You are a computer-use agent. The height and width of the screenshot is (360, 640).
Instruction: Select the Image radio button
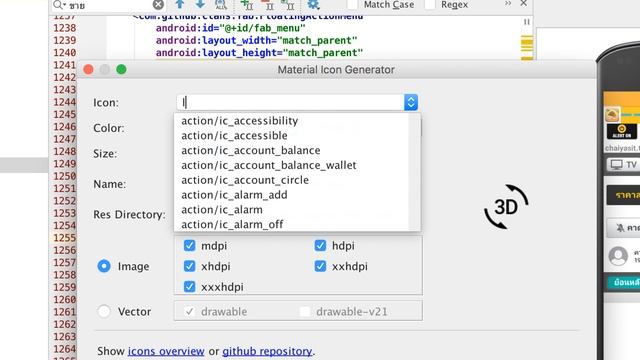[x=104, y=266]
